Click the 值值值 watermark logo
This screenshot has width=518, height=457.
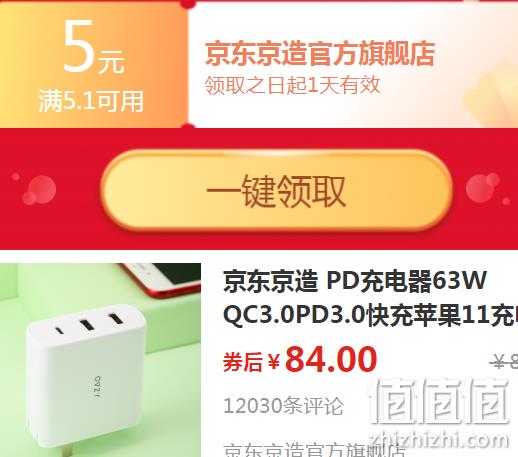(x=439, y=402)
